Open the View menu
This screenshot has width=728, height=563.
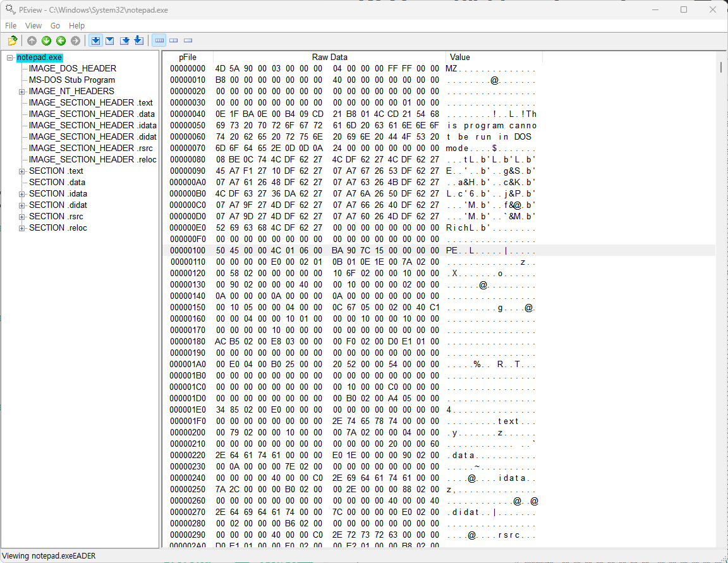click(33, 25)
